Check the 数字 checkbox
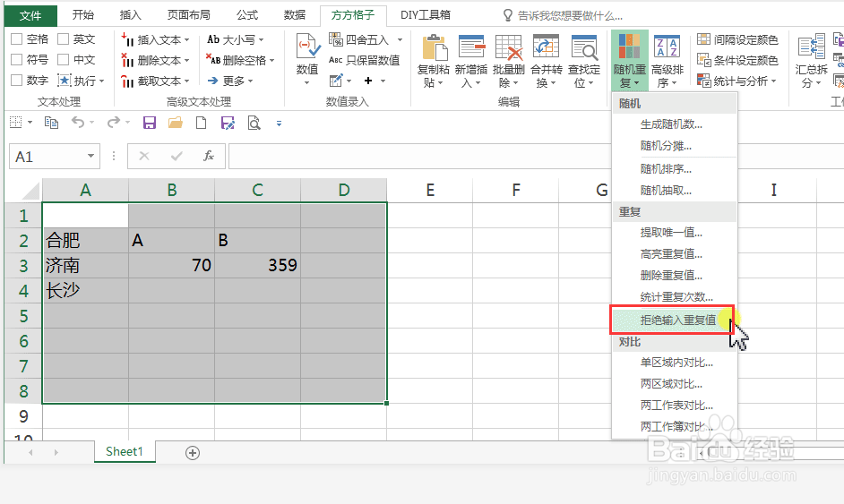This screenshot has height=504, width=844. (17, 81)
